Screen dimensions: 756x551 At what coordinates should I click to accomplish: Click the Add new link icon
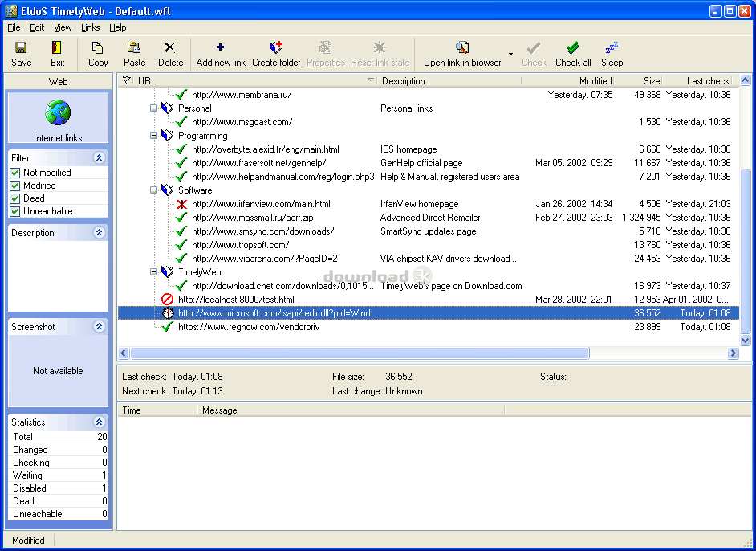pyautogui.click(x=221, y=47)
